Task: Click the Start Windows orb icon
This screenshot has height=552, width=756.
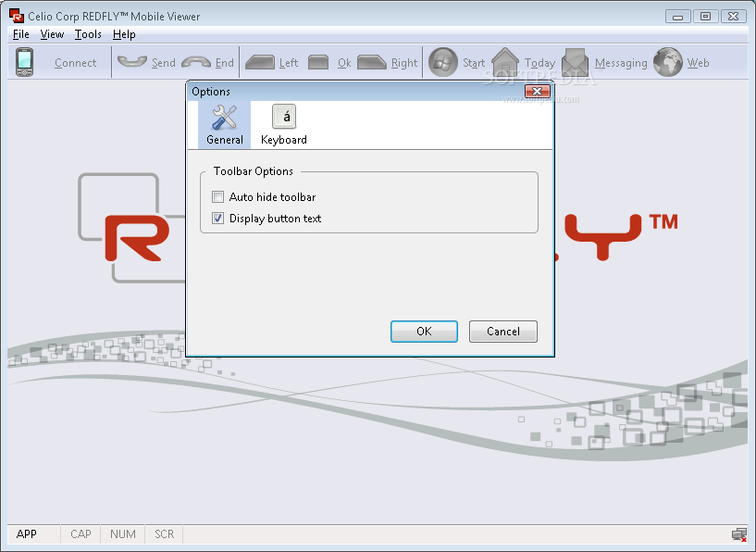Action: coord(443,62)
